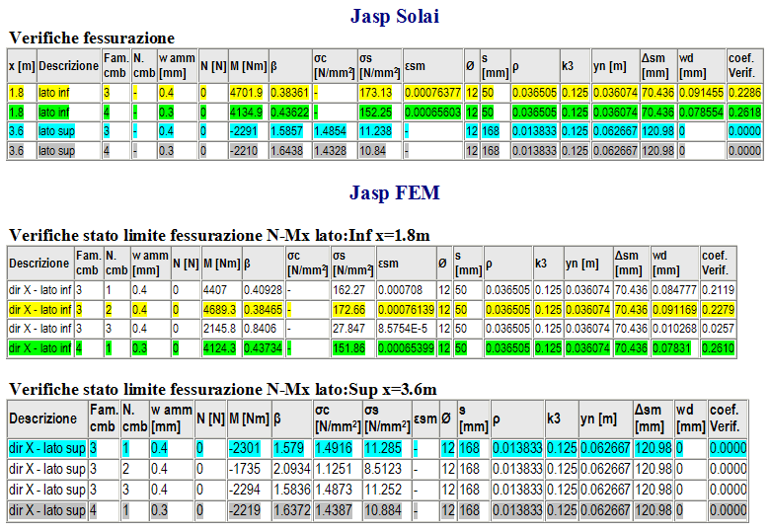The height and width of the screenshot is (532, 770).
Task: Click the Jasp FEM heading
Action: [394, 192]
